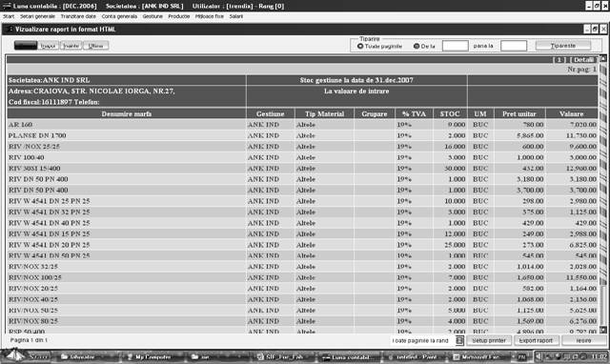Switch to Microsoft Excel in the taskbar
This screenshot has width=610, height=364.
coord(477,356)
